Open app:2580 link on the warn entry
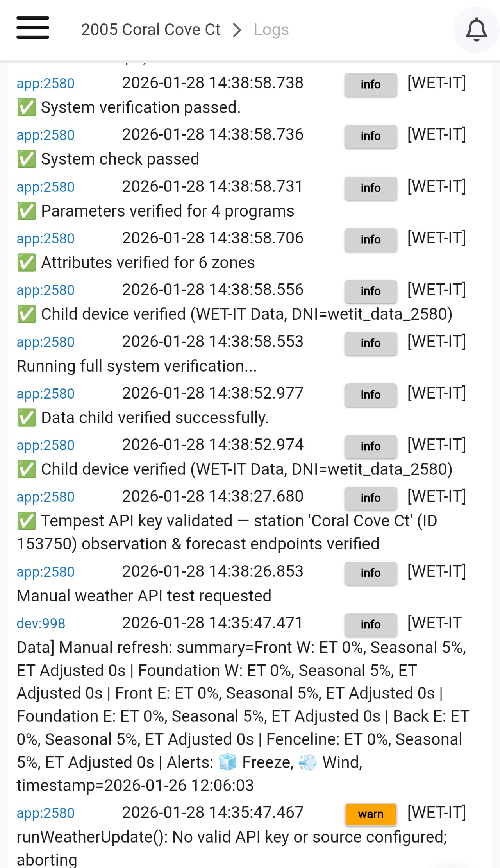The height and width of the screenshot is (868, 500). pos(45,813)
